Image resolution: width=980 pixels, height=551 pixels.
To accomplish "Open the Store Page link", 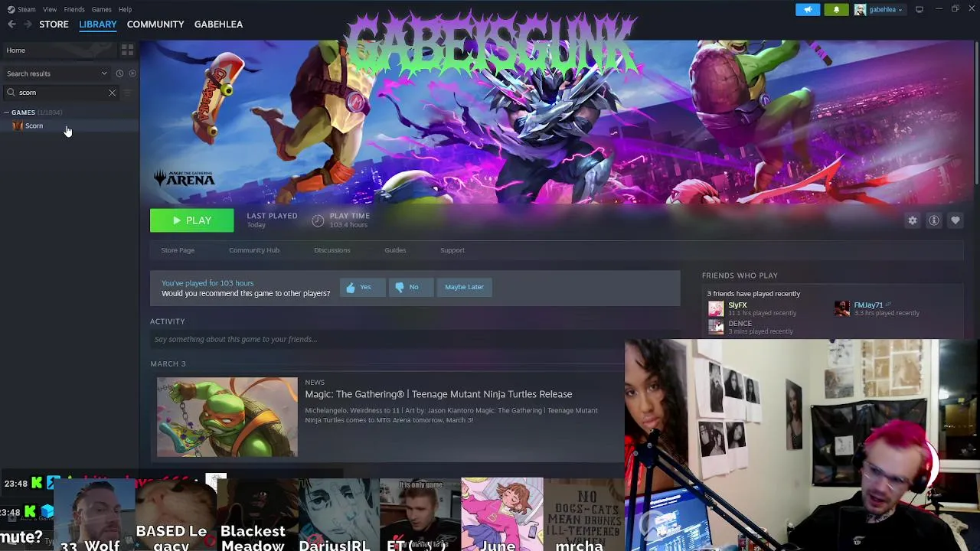I will [178, 250].
